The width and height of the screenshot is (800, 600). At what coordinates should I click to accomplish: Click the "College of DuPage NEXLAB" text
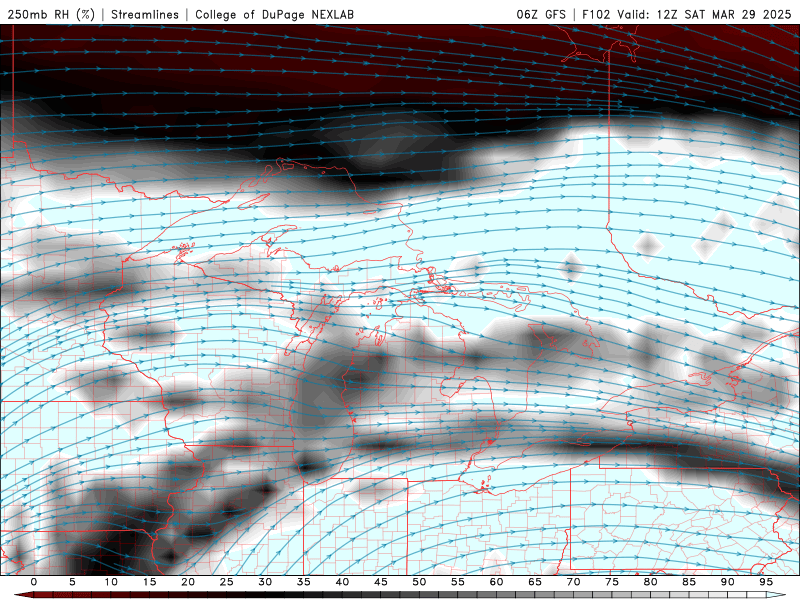click(274, 14)
